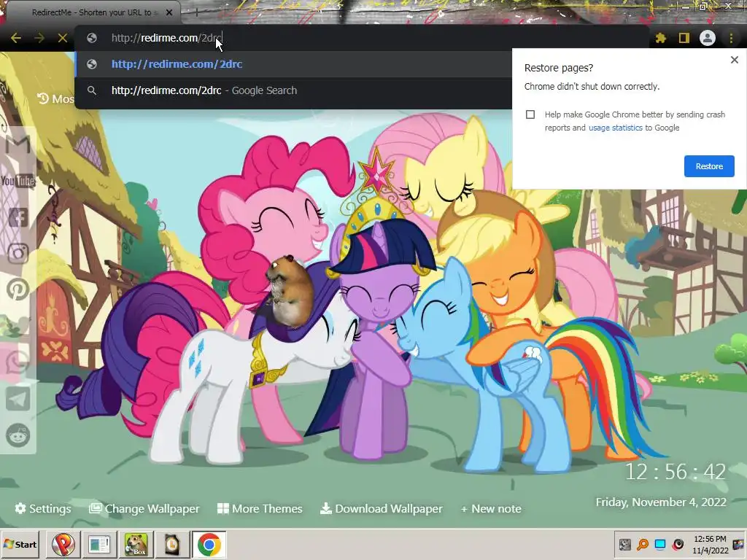Go back with the browser back arrow
The height and width of the screenshot is (560, 747).
tap(16, 38)
